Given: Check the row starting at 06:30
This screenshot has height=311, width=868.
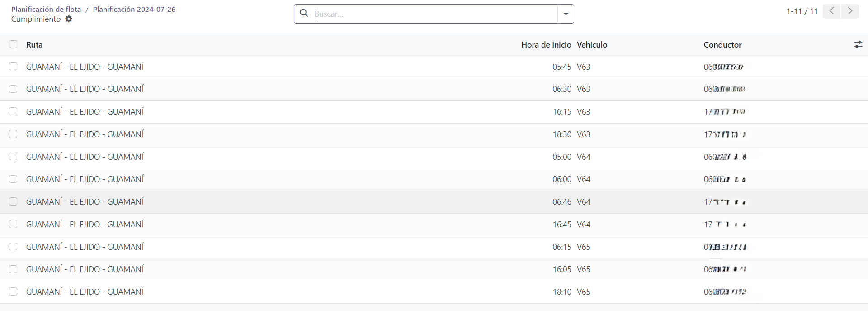Looking at the screenshot, I should click(x=13, y=89).
